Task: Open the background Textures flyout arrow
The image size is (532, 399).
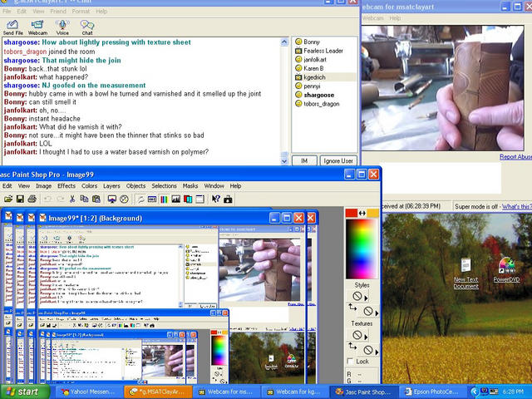Action: coord(377,352)
